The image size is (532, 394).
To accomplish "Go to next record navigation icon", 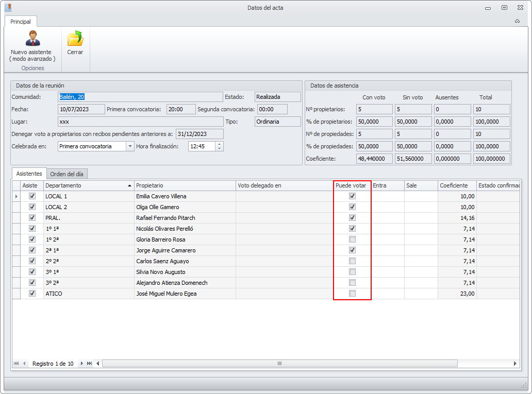I will tap(81, 364).
